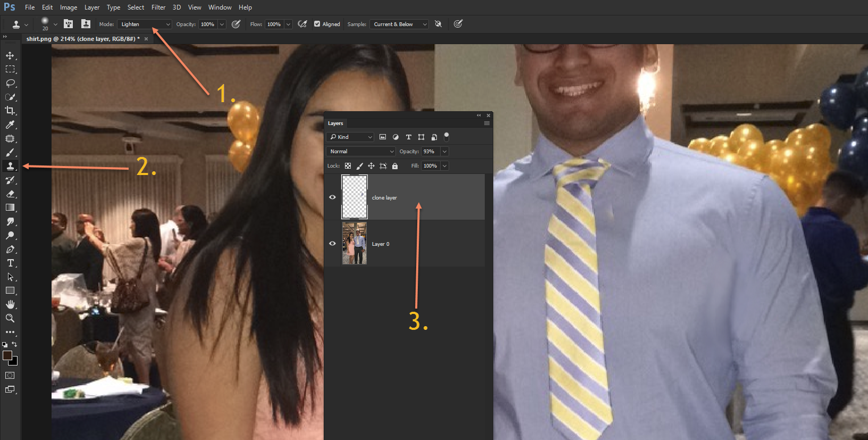Select the Lasso tool

tap(10, 83)
